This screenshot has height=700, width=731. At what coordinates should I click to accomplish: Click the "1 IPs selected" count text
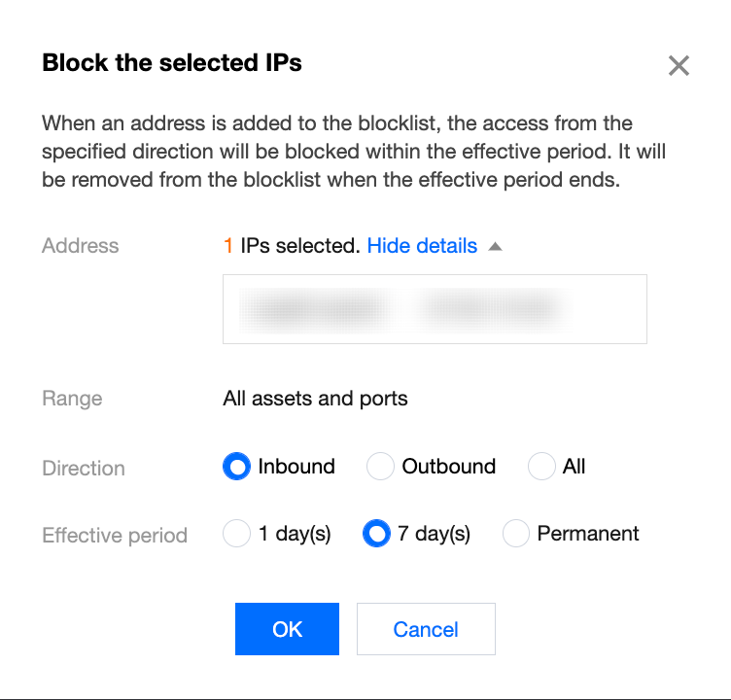(292, 246)
